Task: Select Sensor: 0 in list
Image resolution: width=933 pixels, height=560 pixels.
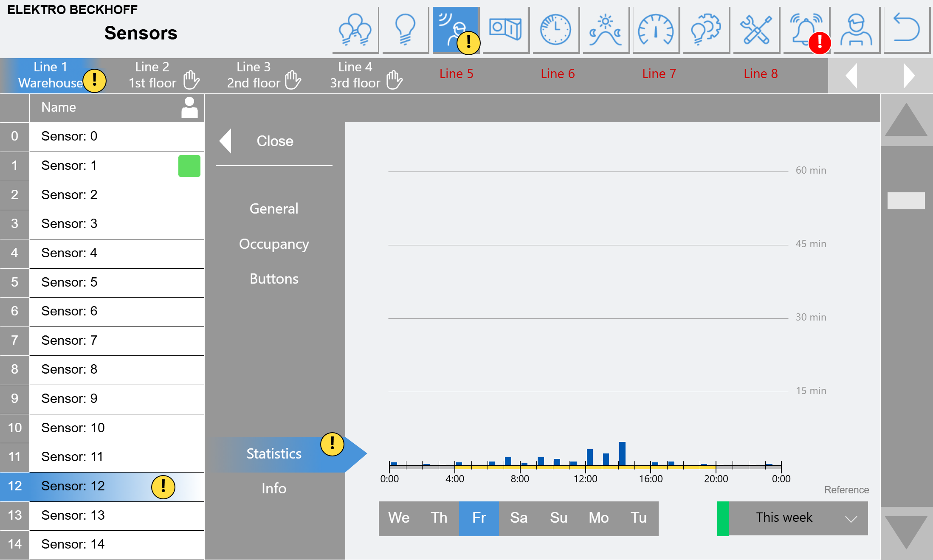Action: (102, 137)
